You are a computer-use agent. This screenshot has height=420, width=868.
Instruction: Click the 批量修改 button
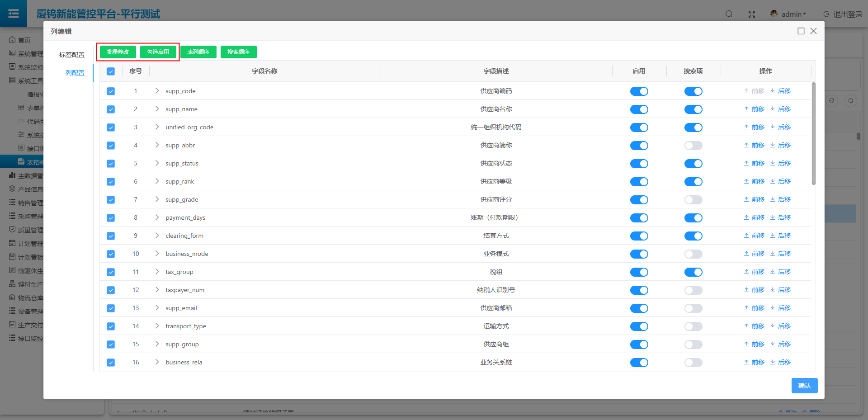118,52
